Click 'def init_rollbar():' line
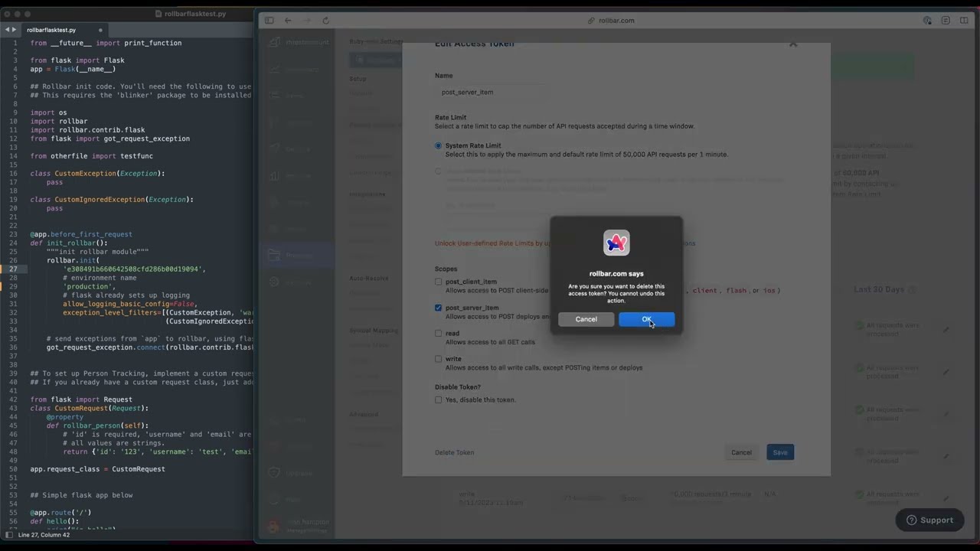This screenshot has height=551, width=980. [69, 243]
